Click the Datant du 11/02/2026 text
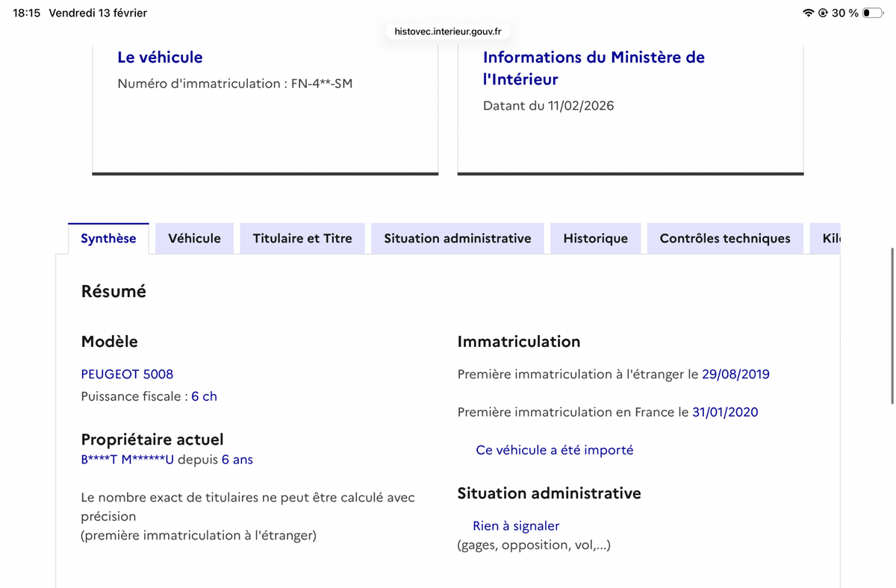The width and height of the screenshot is (896, 588). click(548, 106)
